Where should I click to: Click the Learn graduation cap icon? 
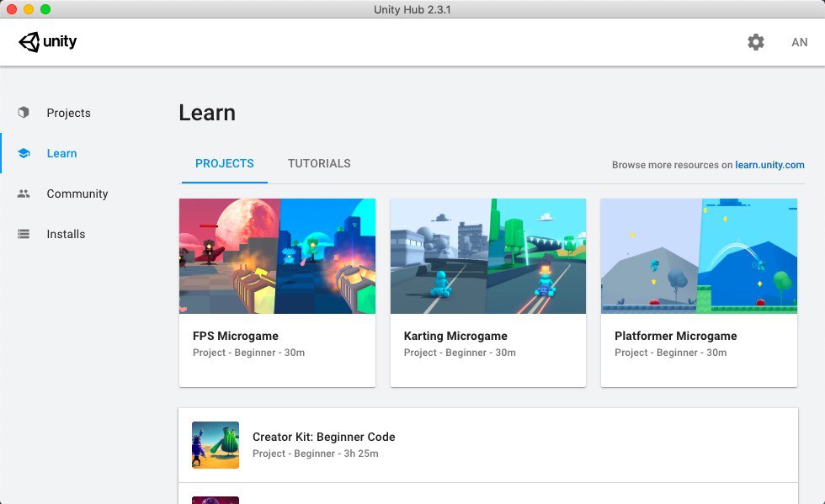tap(24, 153)
